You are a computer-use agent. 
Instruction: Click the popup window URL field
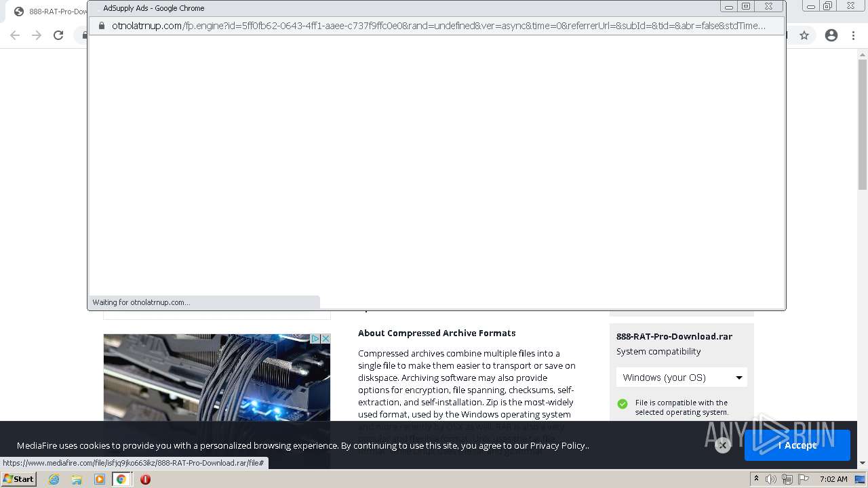[438, 26]
